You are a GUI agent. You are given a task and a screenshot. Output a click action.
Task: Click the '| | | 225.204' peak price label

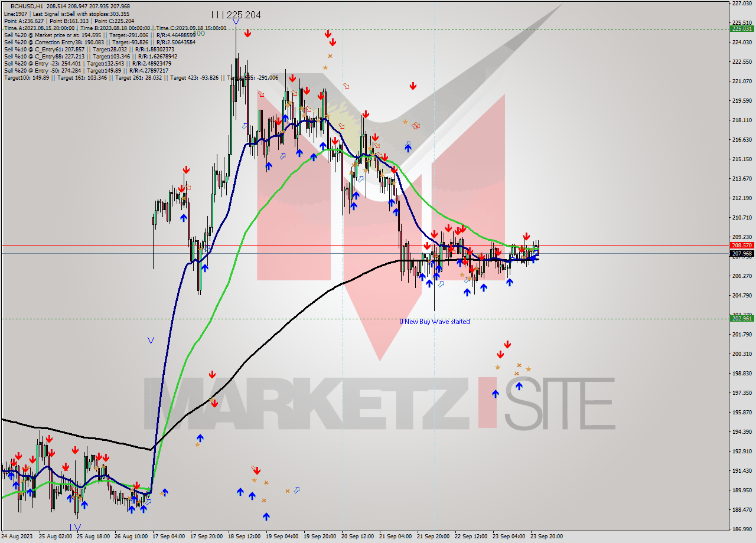click(236, 15)
